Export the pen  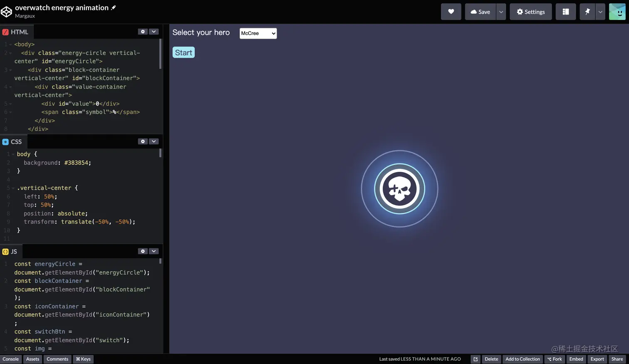[x=597, y=359]
